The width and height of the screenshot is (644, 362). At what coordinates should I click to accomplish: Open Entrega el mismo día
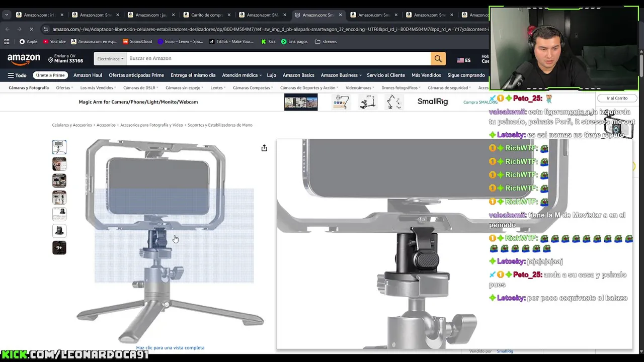(x=193, y=75)
